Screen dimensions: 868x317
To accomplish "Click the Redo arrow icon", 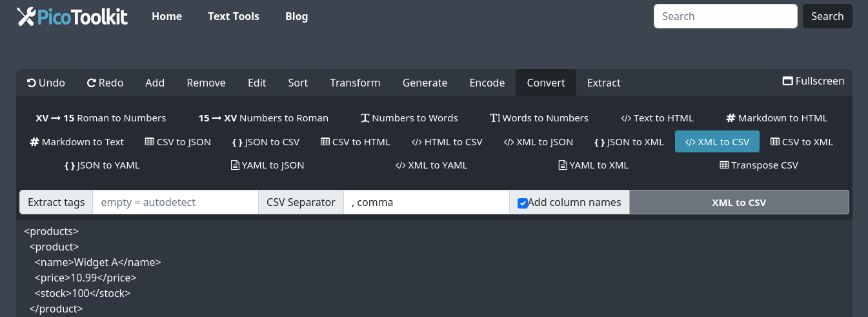I will (x=92, y=83).
